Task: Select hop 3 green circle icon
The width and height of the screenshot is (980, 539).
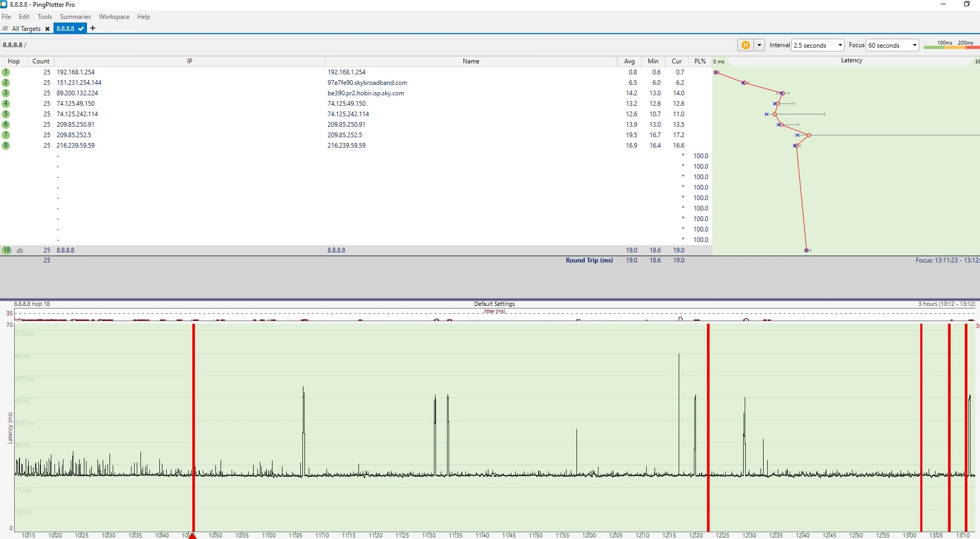Action: point(6,93)
